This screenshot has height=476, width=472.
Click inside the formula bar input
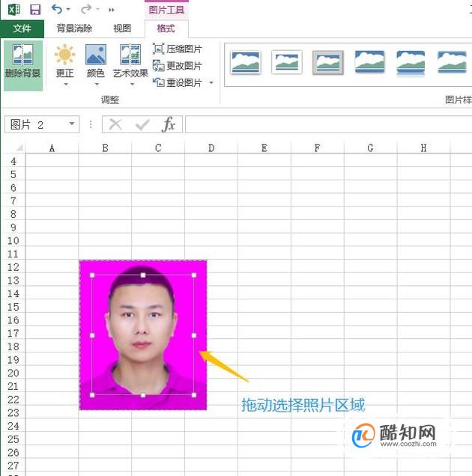tap(328, 124)
